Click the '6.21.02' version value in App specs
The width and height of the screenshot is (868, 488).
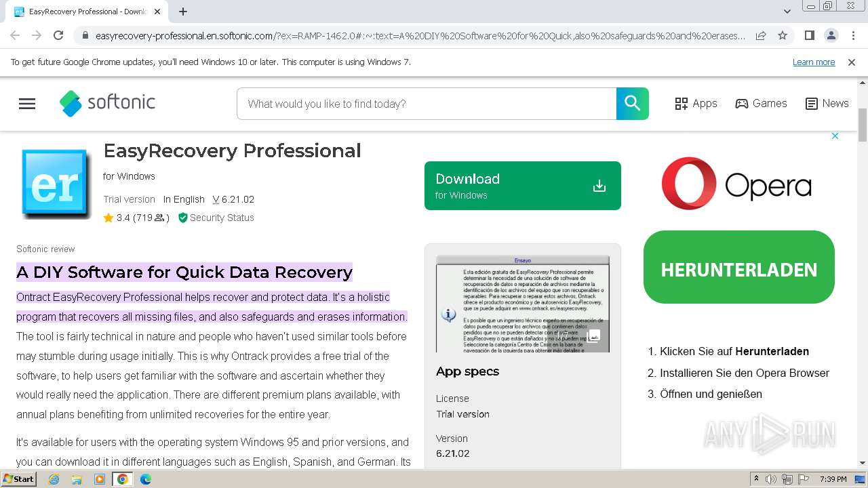click(453, 453)
